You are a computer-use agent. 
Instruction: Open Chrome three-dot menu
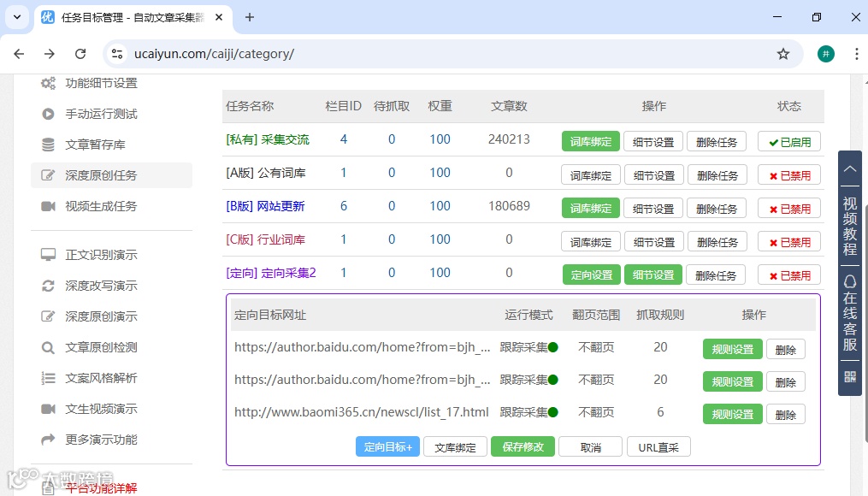[856, 54]
